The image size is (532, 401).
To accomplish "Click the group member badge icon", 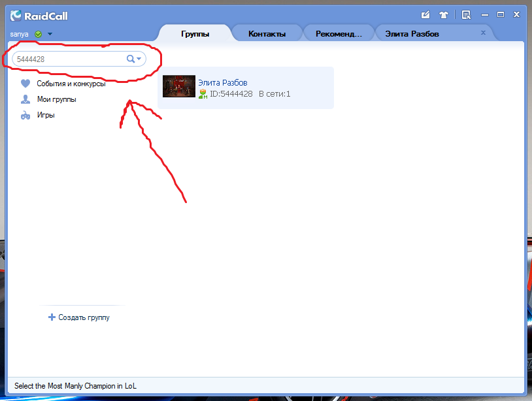I will 203,94.
